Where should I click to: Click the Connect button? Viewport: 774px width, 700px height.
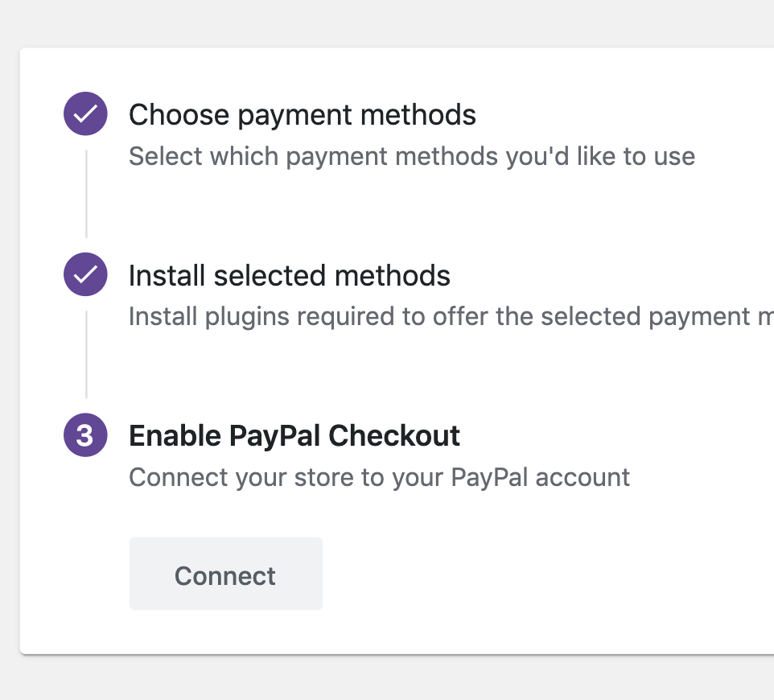click(225, 574)
